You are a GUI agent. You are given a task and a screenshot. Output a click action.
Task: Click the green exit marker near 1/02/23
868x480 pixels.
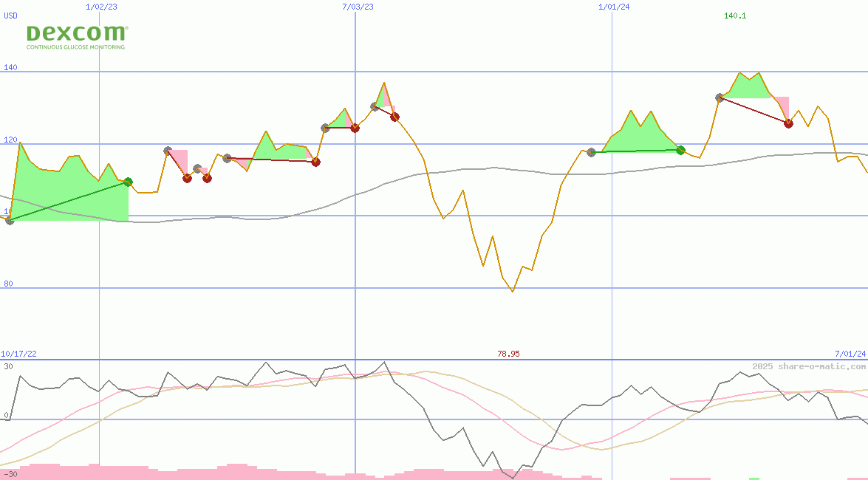[128, 182]
